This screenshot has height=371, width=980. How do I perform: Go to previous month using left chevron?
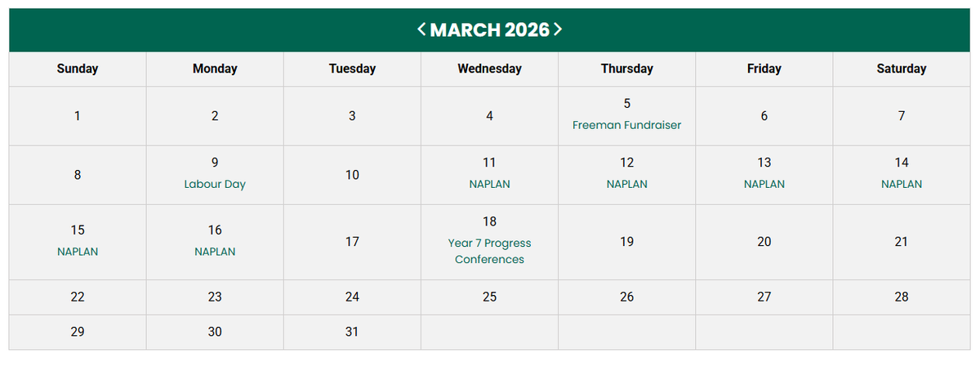click(421, 29)
